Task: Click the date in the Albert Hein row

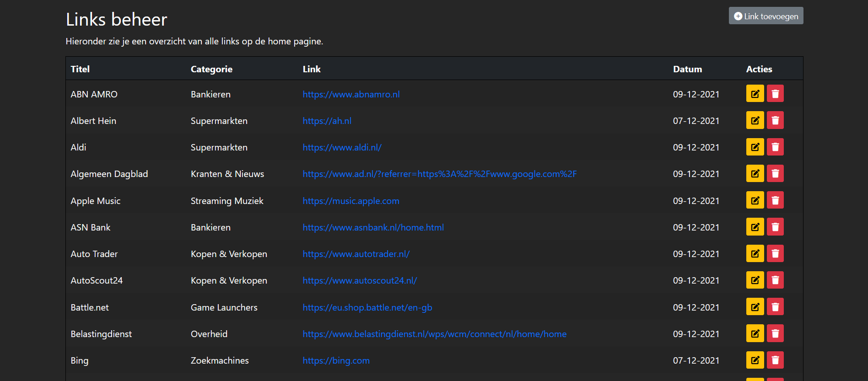Action: (x=696, y=121)
